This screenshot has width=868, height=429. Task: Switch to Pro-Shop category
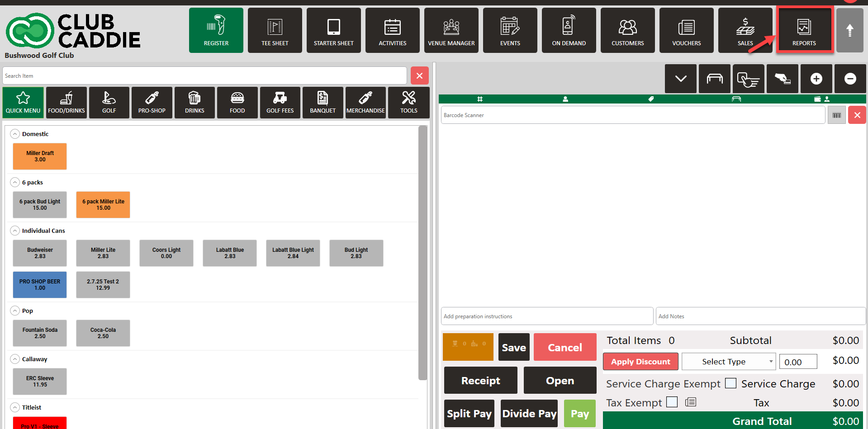pos(152,103)
